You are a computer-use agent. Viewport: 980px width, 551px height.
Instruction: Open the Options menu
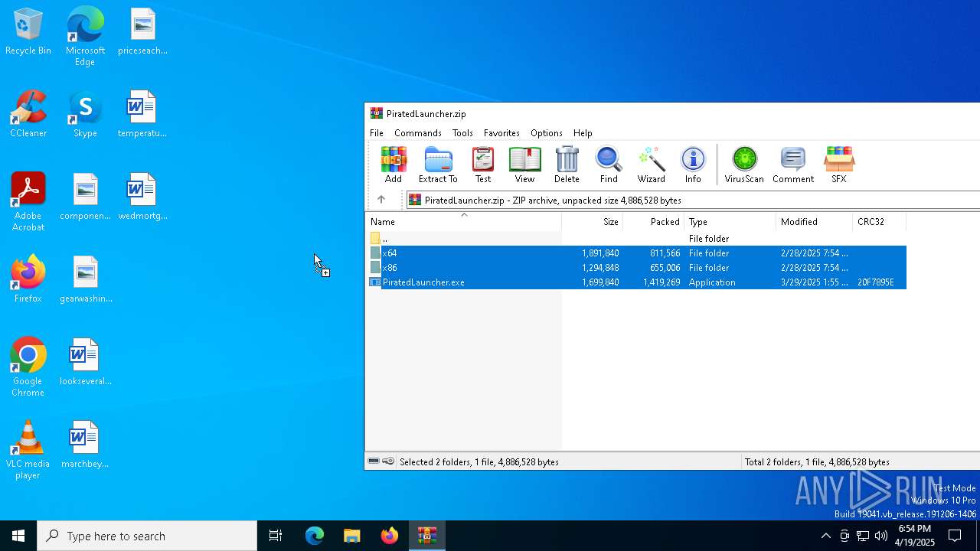click(x=547, y=133)
